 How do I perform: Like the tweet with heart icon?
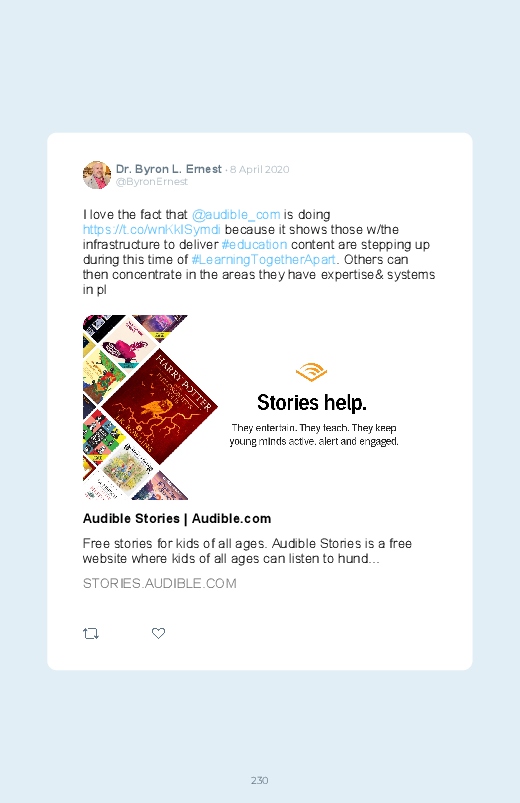(158, 633)
